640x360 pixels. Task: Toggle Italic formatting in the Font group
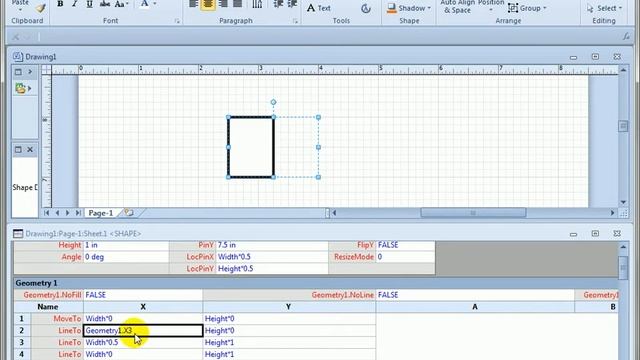[75, 4]
